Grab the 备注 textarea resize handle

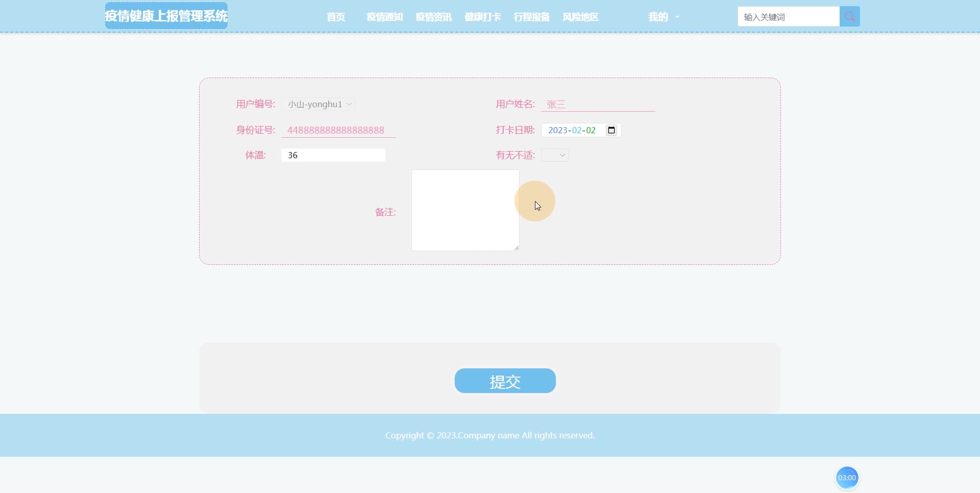[x=517, y=248]
